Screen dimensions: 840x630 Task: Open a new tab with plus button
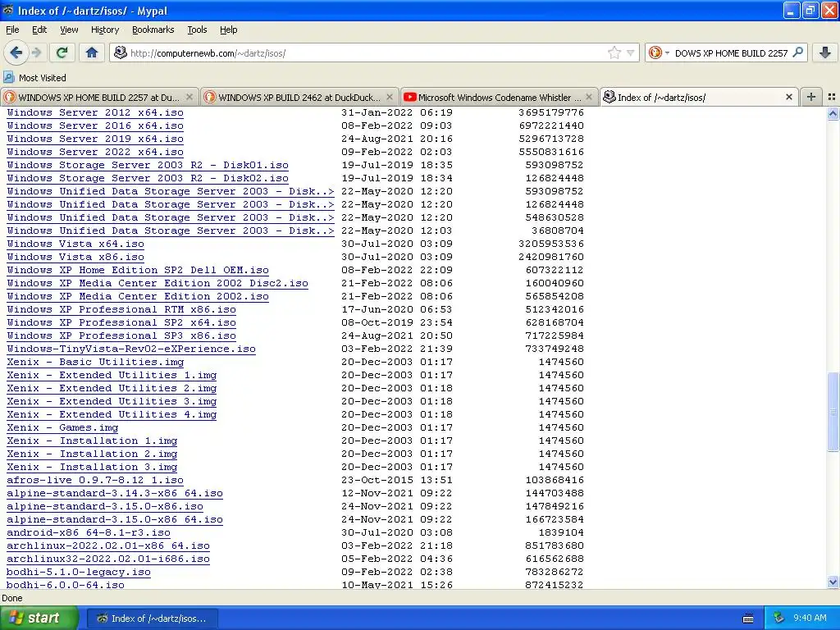(x=811, y=97)
